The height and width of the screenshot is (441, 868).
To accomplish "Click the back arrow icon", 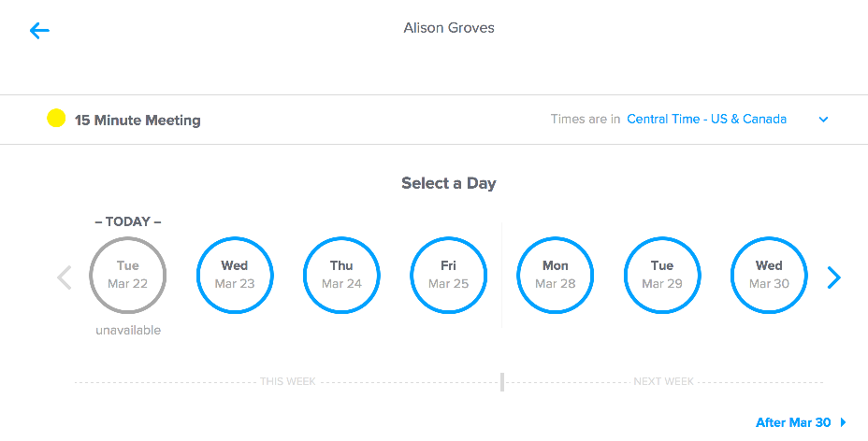I will 39,31.
